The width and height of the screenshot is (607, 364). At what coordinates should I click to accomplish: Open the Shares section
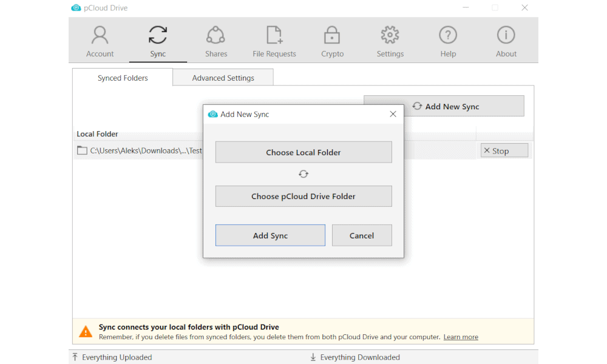click(x=216, y=41)
